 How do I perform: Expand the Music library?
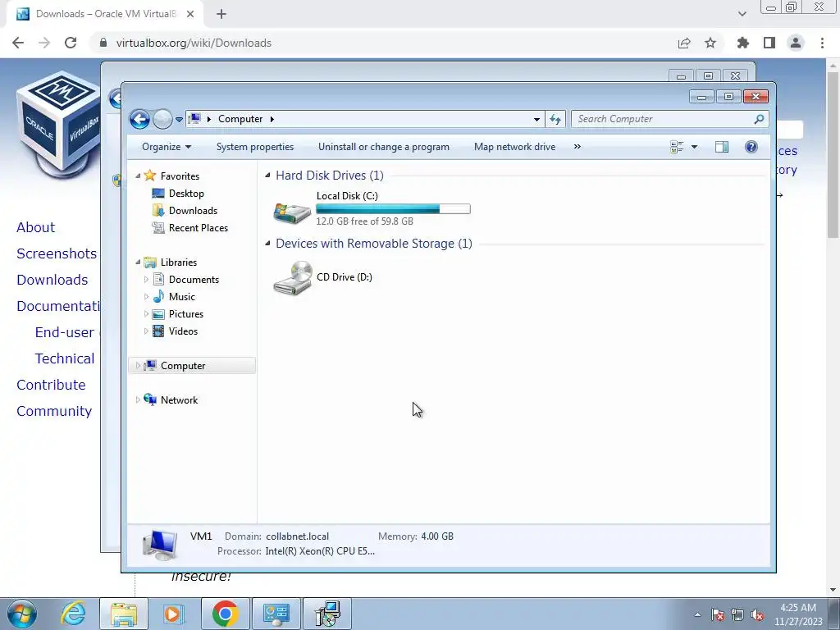tap(146, 296)
